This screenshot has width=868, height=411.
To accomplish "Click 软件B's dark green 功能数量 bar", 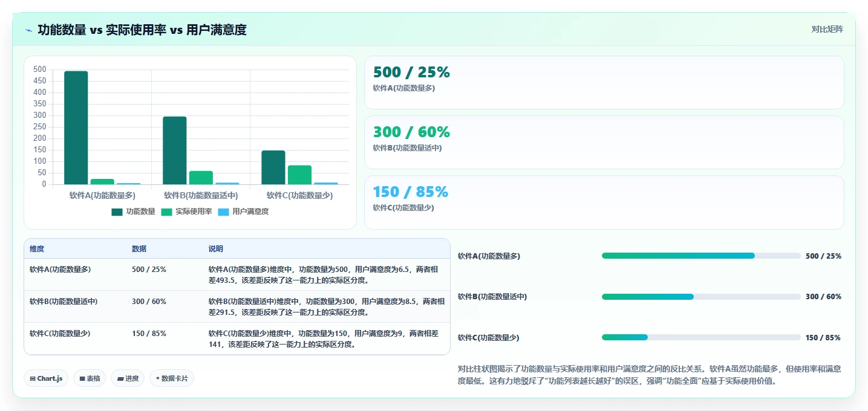I will click(174, 150).
